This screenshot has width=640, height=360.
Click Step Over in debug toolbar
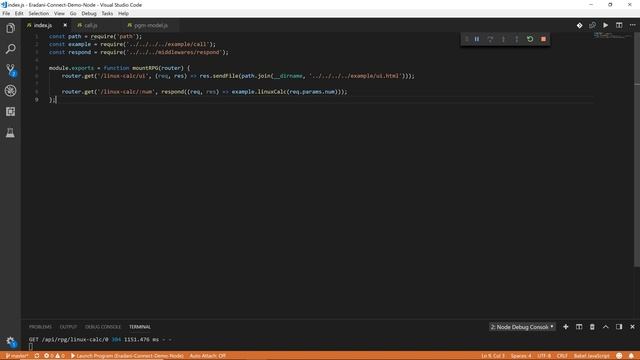[x=490, y=39]
